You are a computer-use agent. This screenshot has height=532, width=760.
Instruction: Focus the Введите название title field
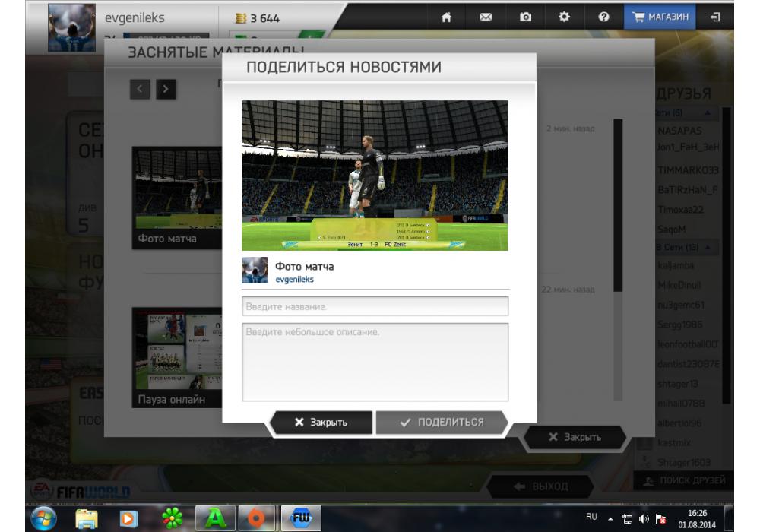tap(375, 306)
